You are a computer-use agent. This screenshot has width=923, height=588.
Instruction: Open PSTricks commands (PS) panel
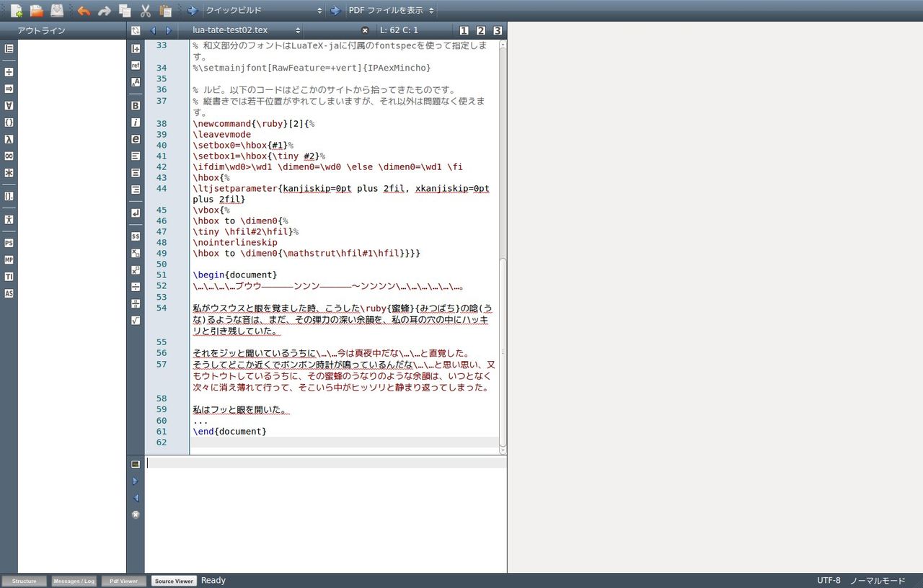click(x=9, y=244)
